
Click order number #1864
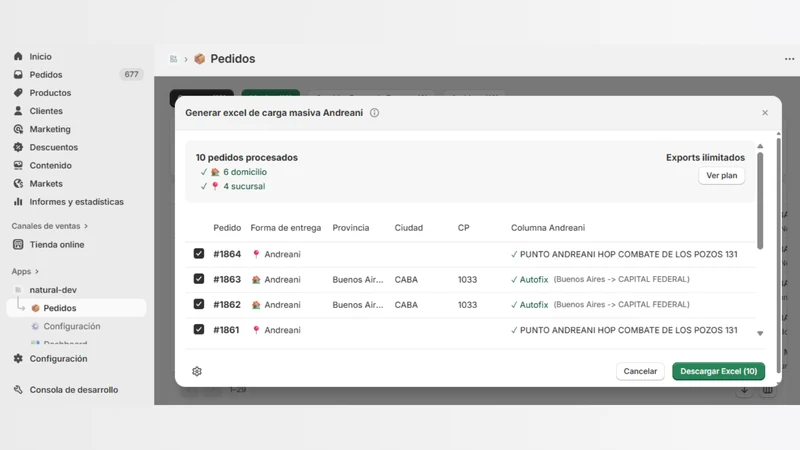(227, 254)
